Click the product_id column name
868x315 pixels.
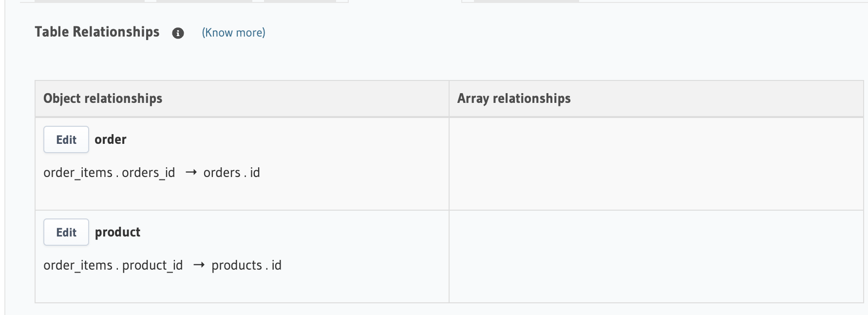coord(152,265)
